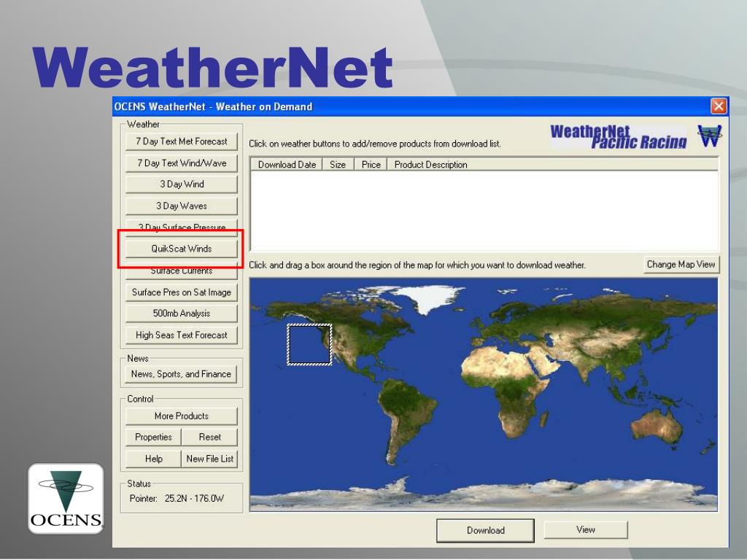This screenshot has width=747, height=560.
Task: Close the OCENS WeatherNet window
Action: (x=719, y=106)
